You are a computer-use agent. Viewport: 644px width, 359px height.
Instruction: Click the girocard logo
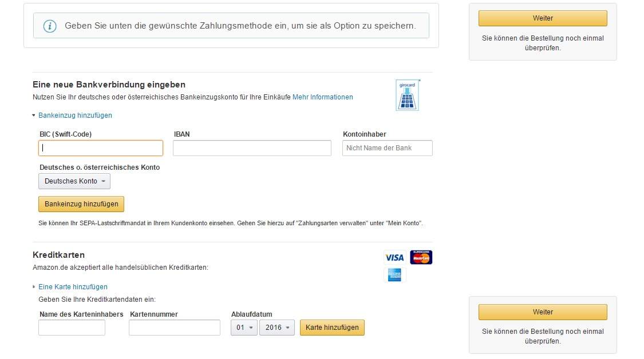coord(407,94)
